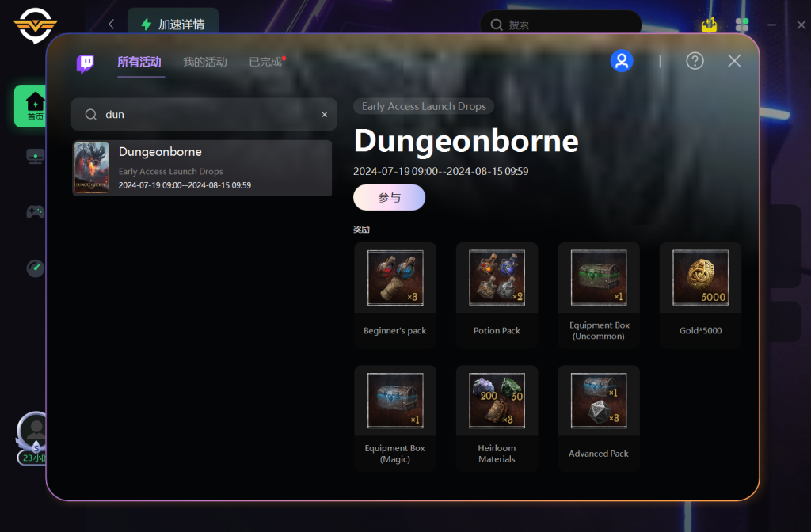811x532 pixels.
Task: Open the speedometer sidebar icon
Action: (35, 268)
